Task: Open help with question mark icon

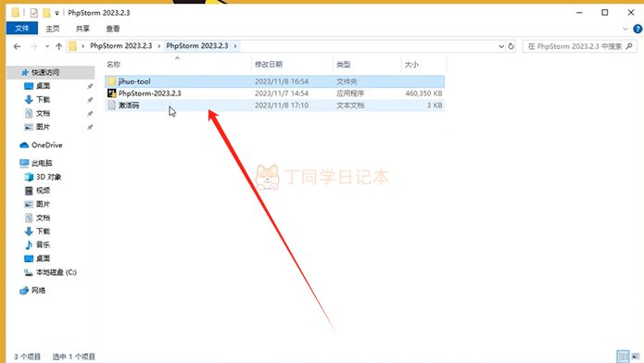Action: 638,29
